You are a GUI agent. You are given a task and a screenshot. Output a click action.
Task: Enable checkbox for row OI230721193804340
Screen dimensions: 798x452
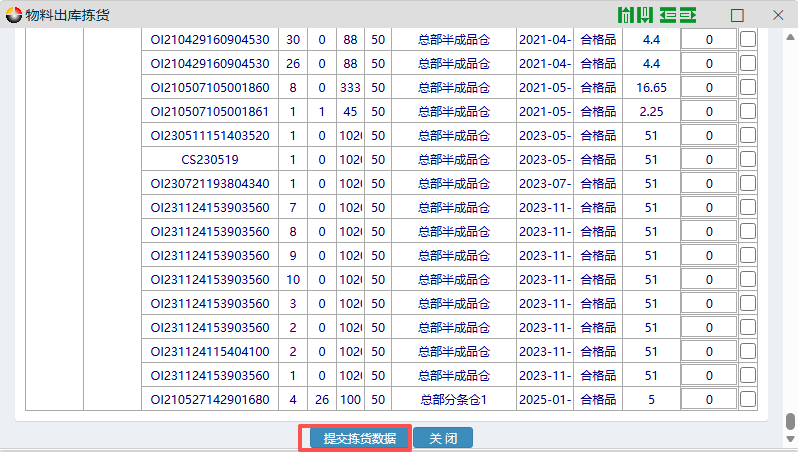(x=748, y=184)
